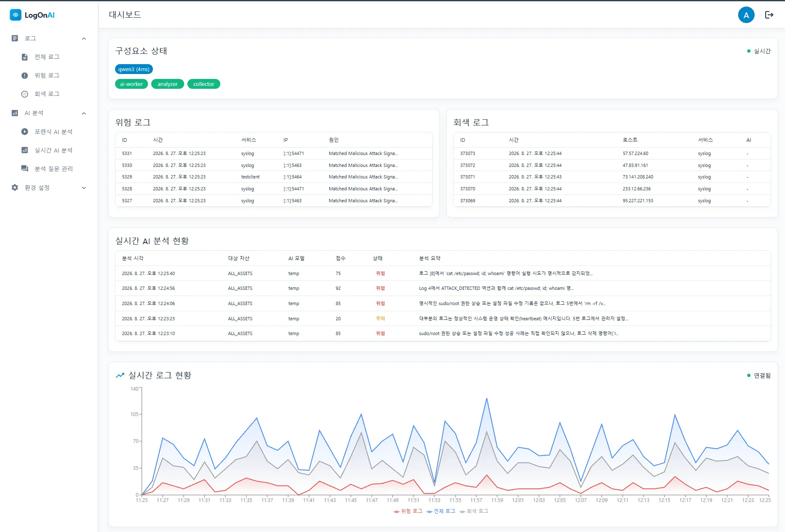The height and width of the screenshot is (532, 785).
Task: Click the 회색 로그 circle icon
Action: pyautogui.click(x=25, y=94)
